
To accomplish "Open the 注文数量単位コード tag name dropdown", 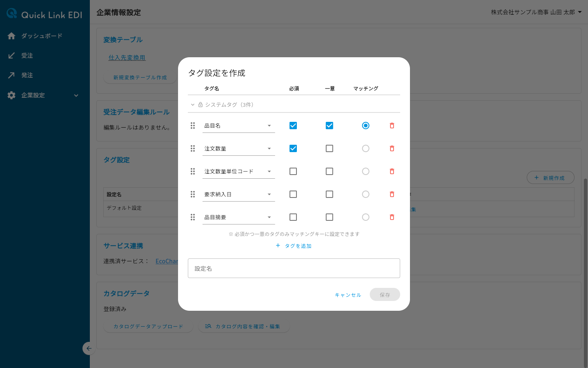I will click(x=238, y=171).
